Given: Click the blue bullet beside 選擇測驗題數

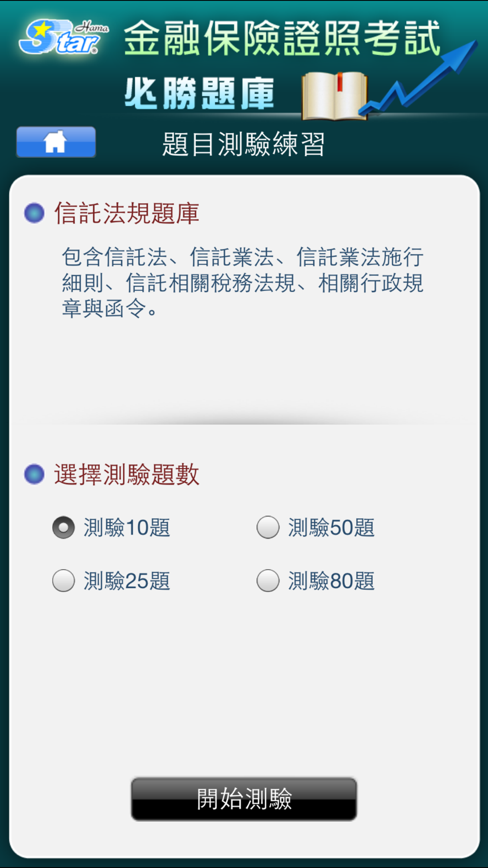Looking at the screenshot, I should point(34,474).
